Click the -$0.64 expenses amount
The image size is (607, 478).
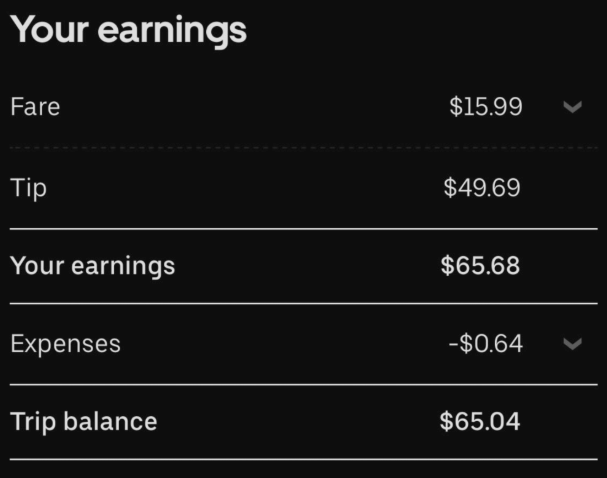point(485,344)
